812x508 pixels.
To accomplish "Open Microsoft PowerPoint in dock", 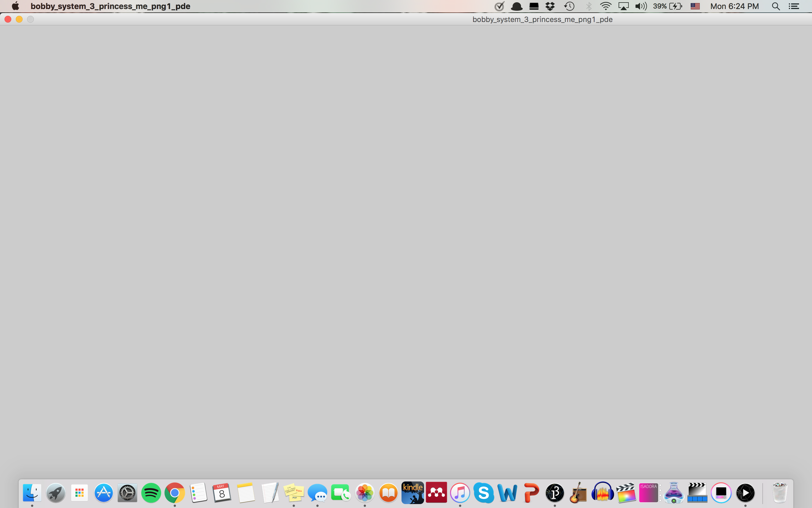I will pos(531,493).
